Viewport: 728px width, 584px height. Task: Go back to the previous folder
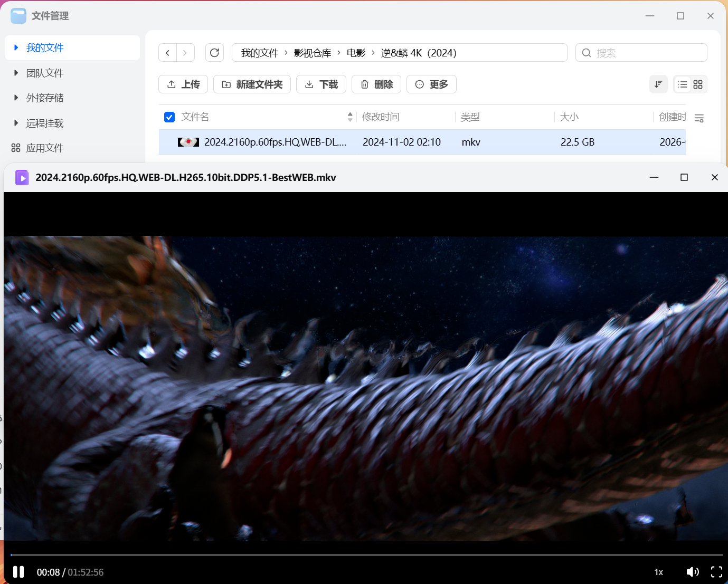168,53
